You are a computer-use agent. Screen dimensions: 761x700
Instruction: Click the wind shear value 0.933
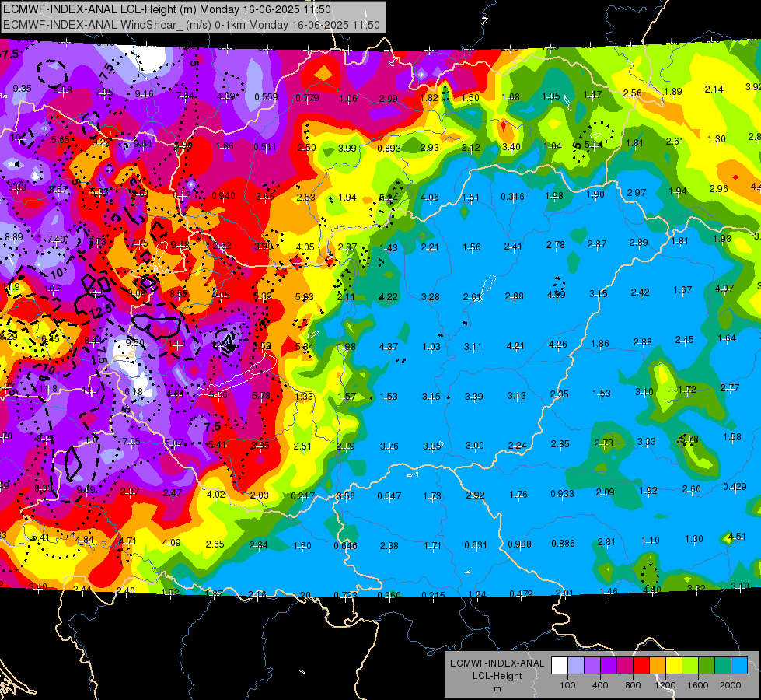click(562, 494)
